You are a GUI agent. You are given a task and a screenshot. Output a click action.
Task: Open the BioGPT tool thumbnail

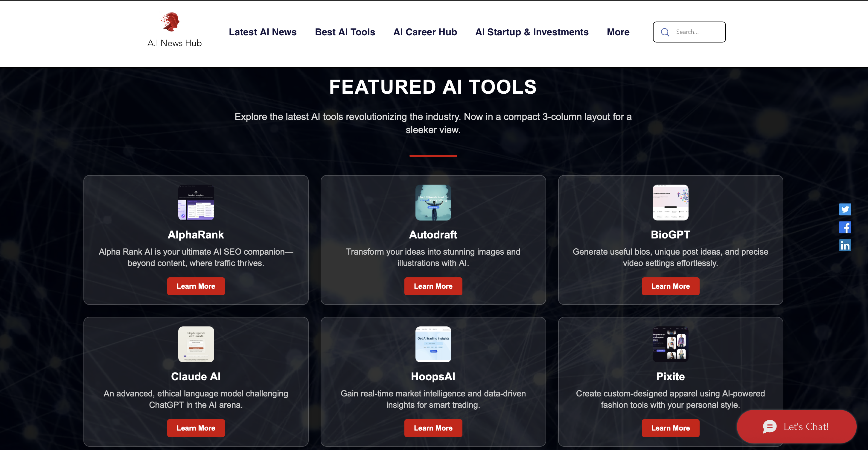pyautogui.click(x=670, y=202)
